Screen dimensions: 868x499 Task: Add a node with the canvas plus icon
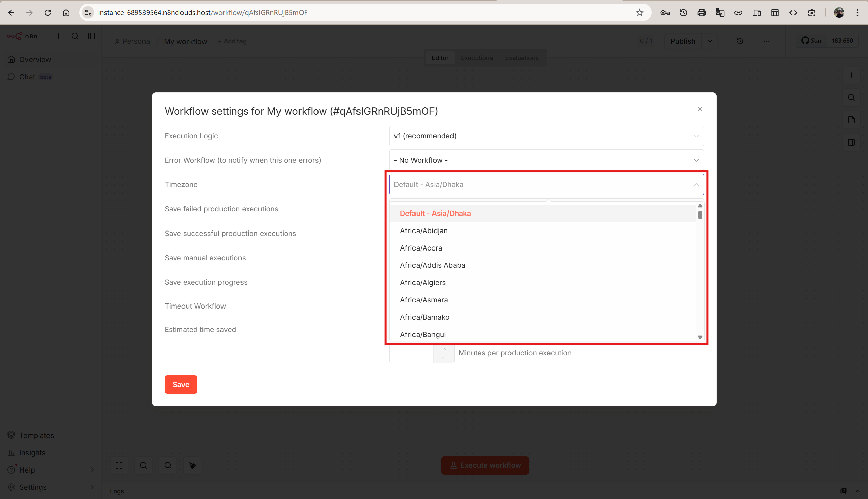click(x=851, y=75)
